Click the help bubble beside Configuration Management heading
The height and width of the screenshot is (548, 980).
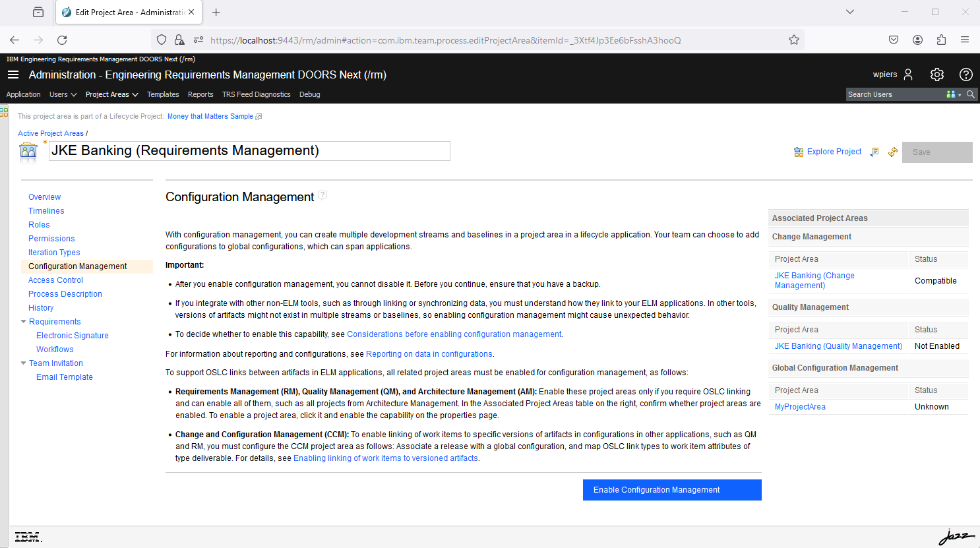(322, 195)
